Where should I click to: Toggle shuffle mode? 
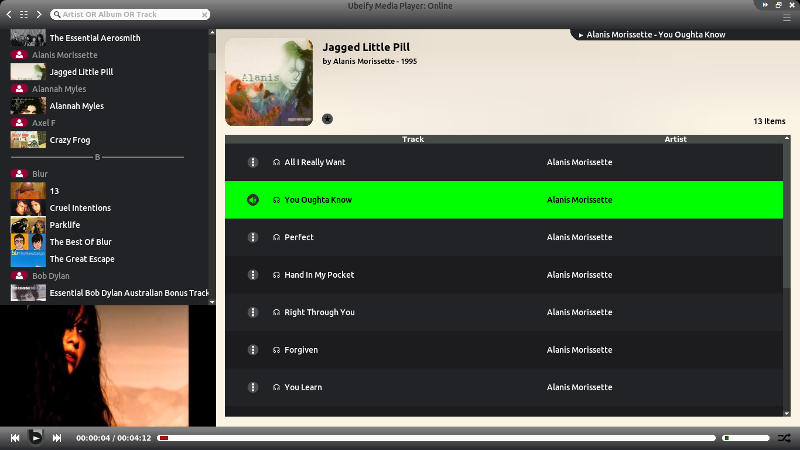click(784, 438)
